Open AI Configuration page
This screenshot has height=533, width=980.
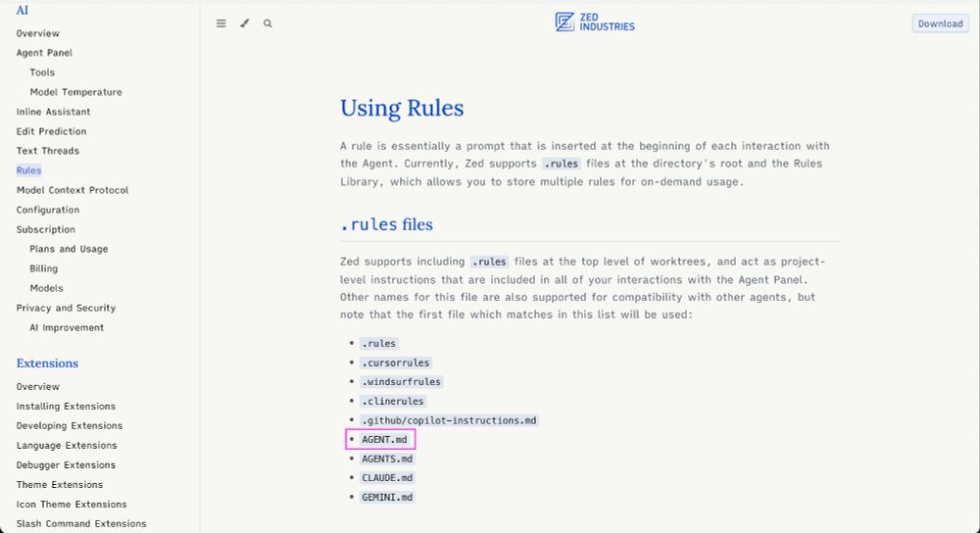(48, 210)
